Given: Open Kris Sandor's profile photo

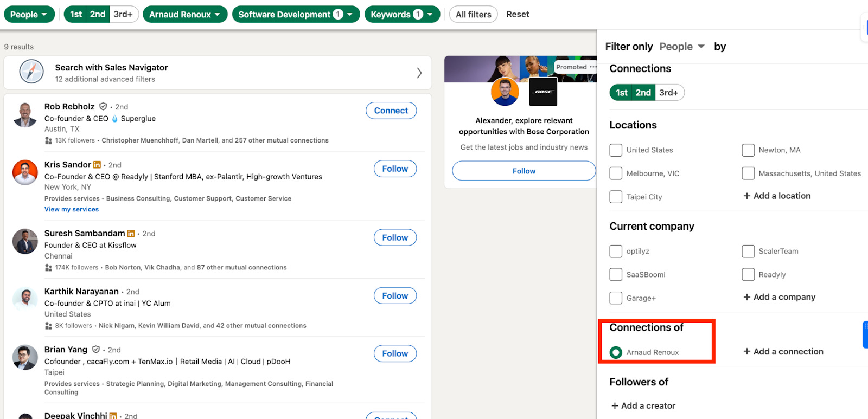Looking at the screenshot, I should (25, 173).
